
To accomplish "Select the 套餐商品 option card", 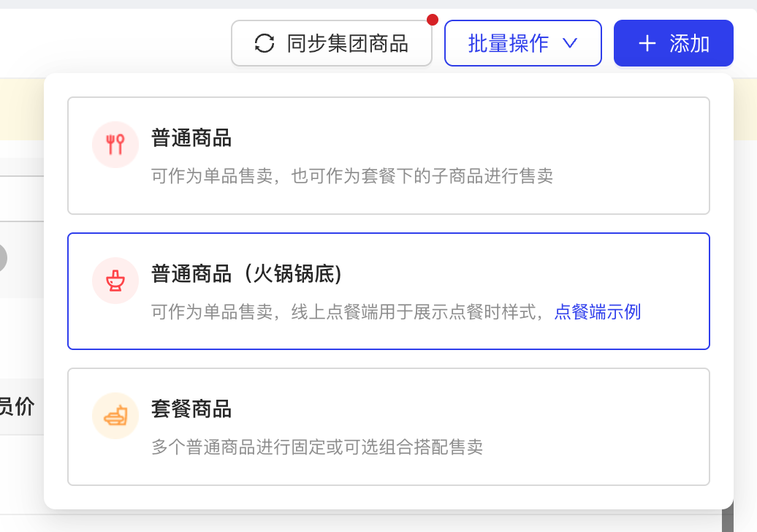I will coord(389,427).
